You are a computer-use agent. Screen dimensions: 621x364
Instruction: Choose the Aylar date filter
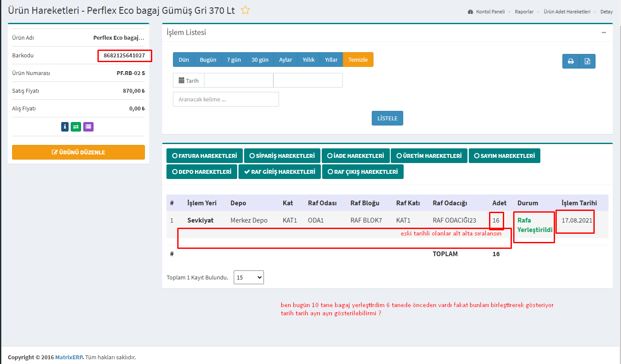coord(285,60)
